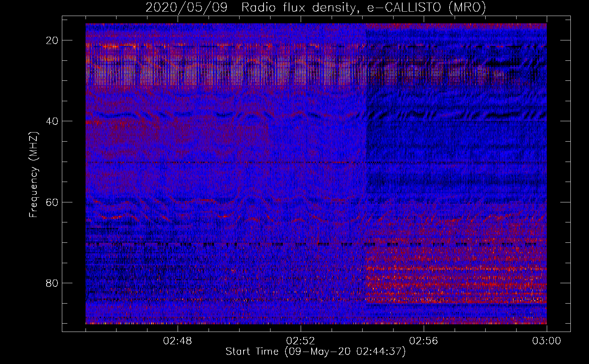Screen dimensions: 589x364
Task: Click the frequency tick label '20'
Action: (x=52, y=40)
